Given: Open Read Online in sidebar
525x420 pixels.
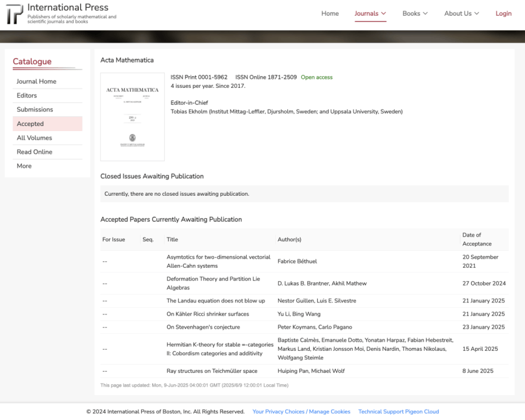Looking at the screenshot, I should tap(35, 152).
